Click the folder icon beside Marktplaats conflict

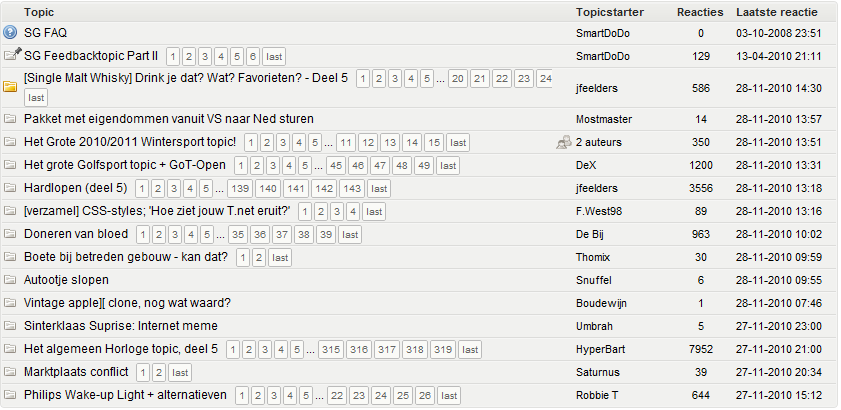[11, 372]
